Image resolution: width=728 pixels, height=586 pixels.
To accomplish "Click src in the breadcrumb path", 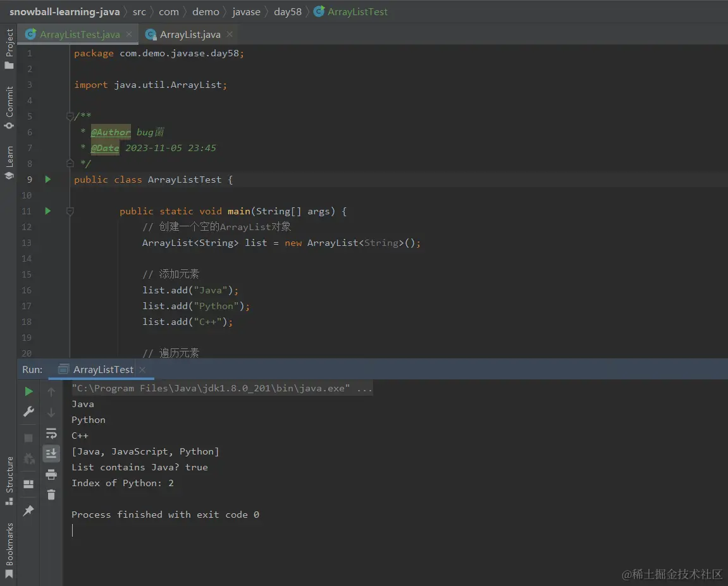I will (139, 11).
